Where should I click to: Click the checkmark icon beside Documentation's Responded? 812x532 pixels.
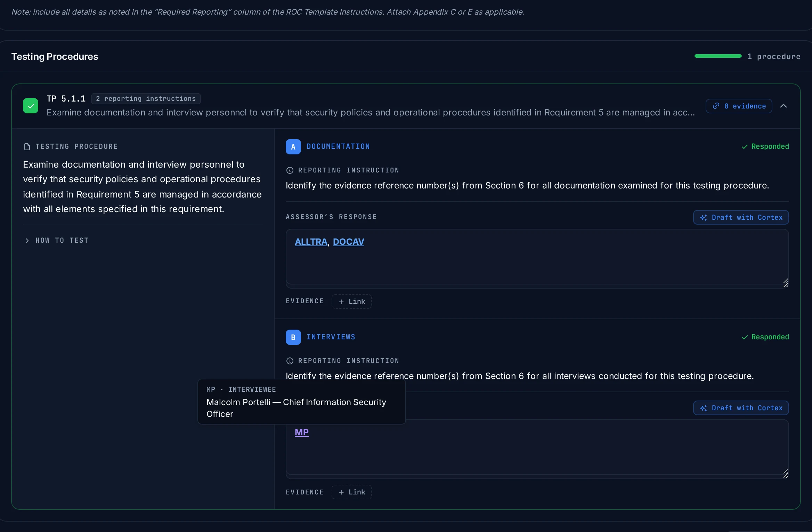pos(745,147)
